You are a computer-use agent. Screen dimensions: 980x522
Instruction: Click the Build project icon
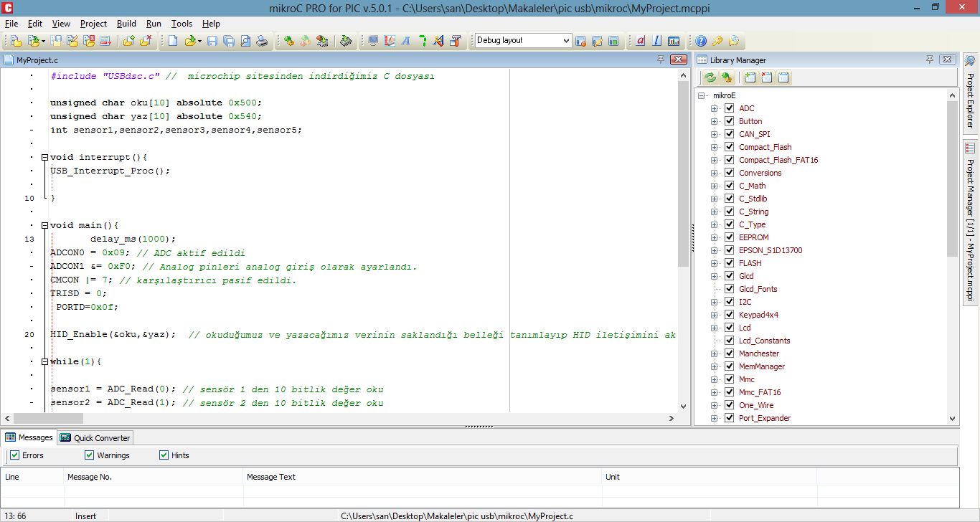pyautogui.click(x=288, y=41)
